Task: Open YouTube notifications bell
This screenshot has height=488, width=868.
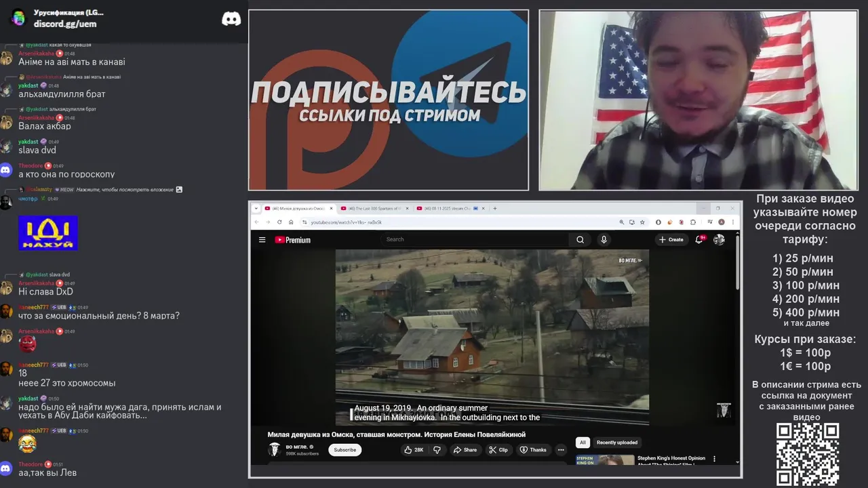Action: pyautogui.click(x=699, y=239)
